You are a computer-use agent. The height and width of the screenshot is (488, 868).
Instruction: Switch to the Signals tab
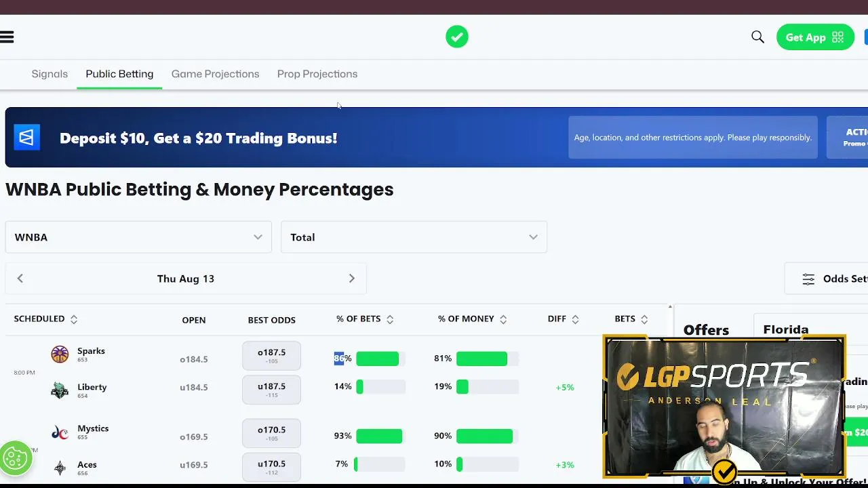[x=50, y=74]
